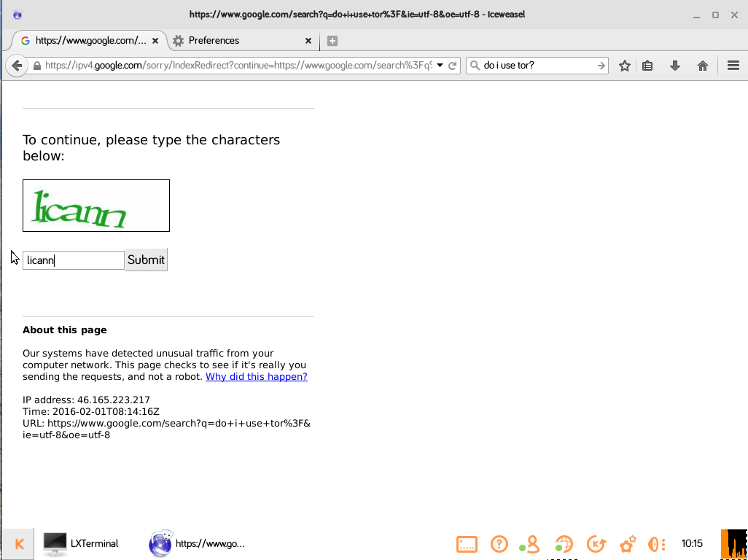Viewport: 748px width, 560px height.
Task: Bookmark this page using the star icon
Action: [x=624, y=65]
